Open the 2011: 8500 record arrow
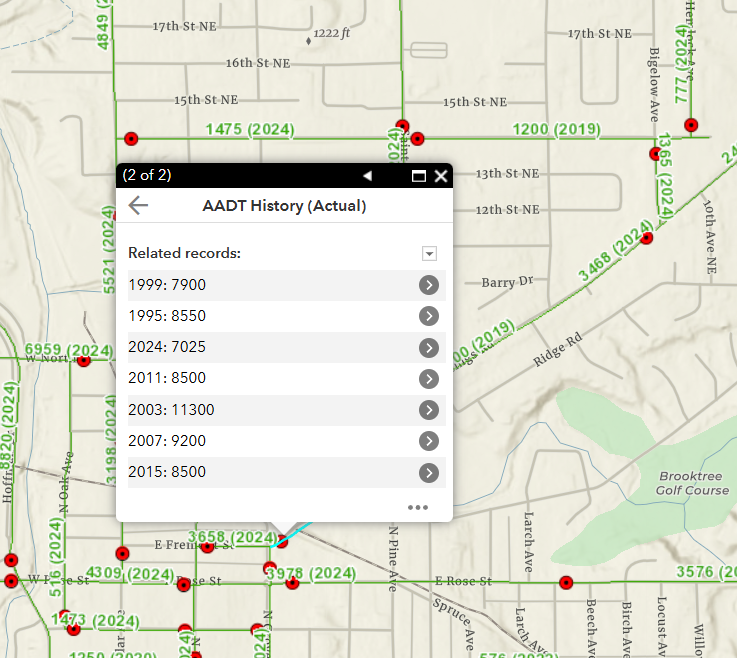The image size is (737, 658). tap(429, 379)
